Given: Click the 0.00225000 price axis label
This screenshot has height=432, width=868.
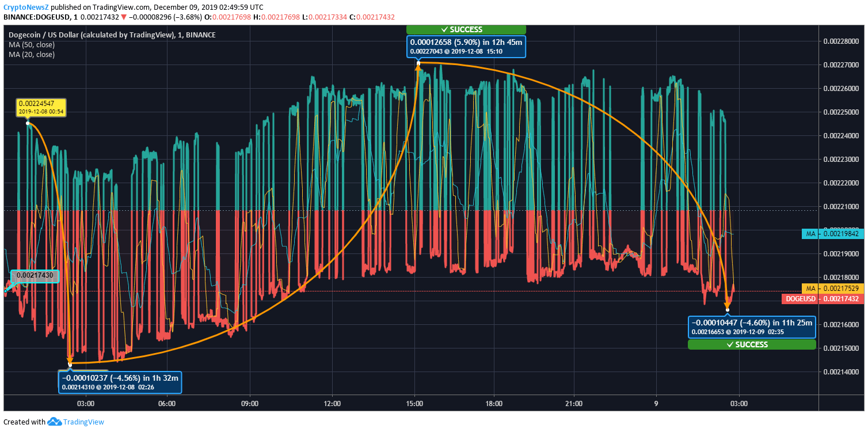Looking at the screenshot, I should point(841,112).
